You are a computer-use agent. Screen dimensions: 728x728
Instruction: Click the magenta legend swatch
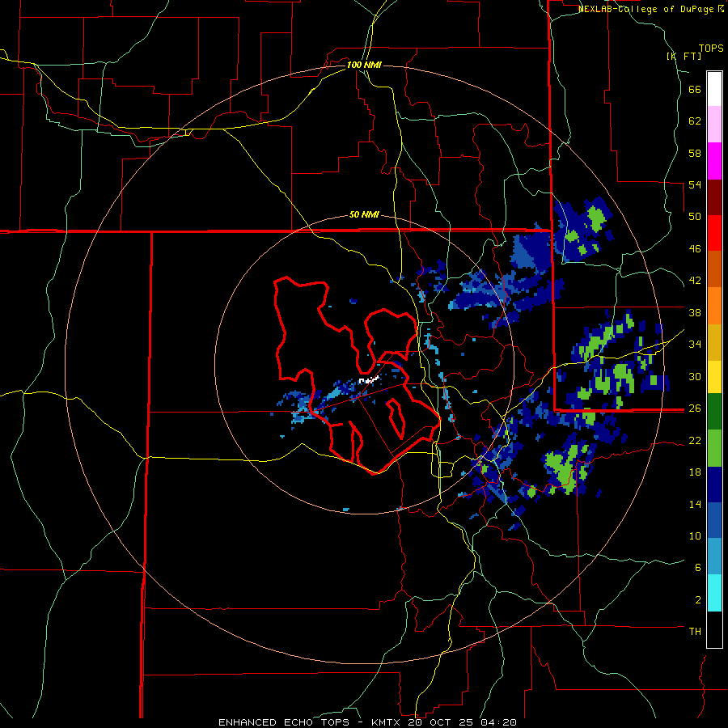(714, 161)
